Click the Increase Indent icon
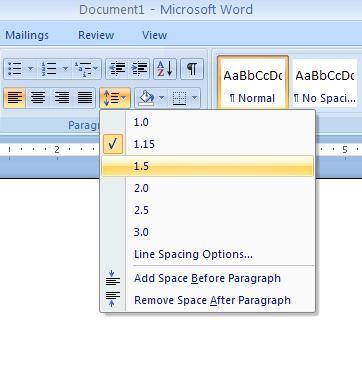 140,69
